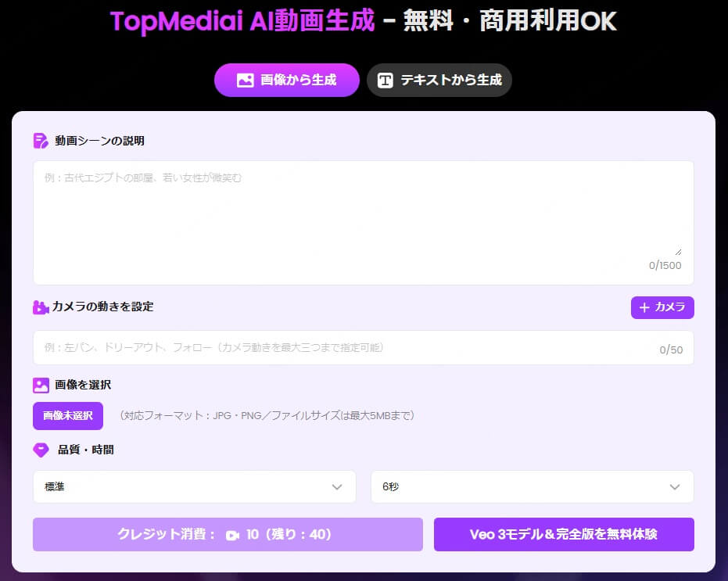Focus the video scene description text area

click(x=363, y=222)
